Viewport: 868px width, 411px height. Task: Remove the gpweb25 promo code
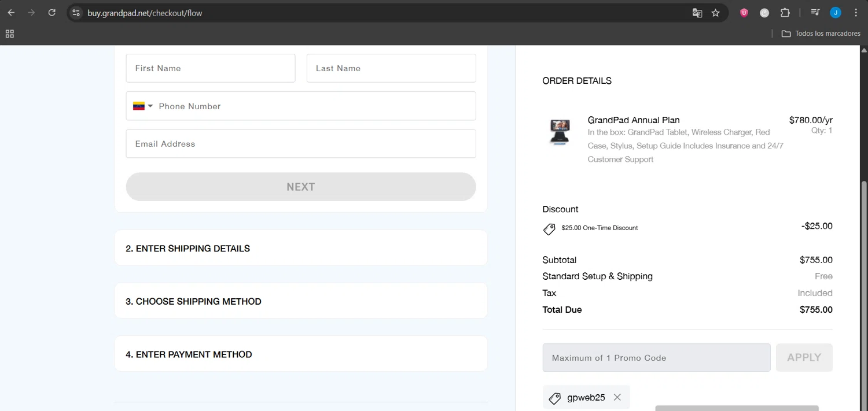point(617,397)
